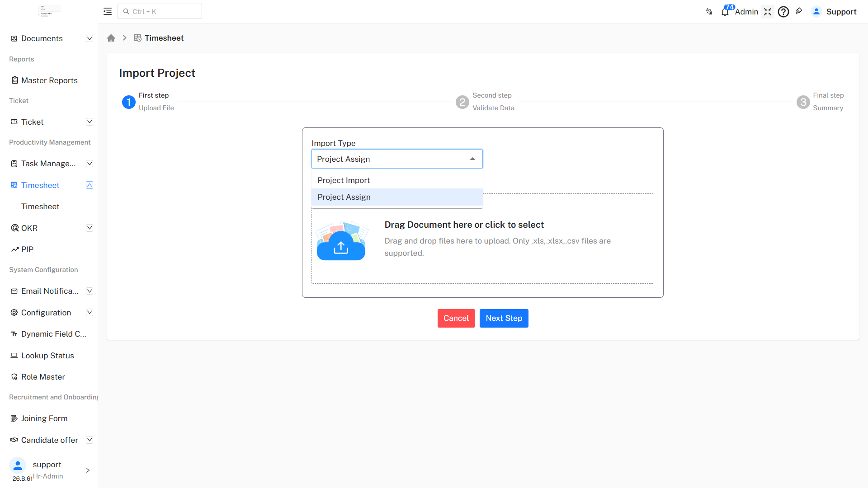868x488 pixels.
Task: Click the First step circle indicator
Action: (129, 102)
